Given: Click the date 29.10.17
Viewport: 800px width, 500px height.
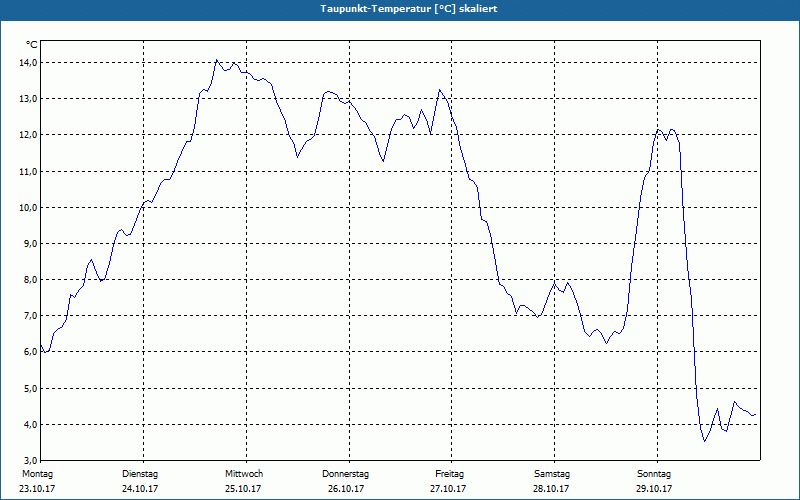Looking at the screenshot, I should click(x=654, y=489).
